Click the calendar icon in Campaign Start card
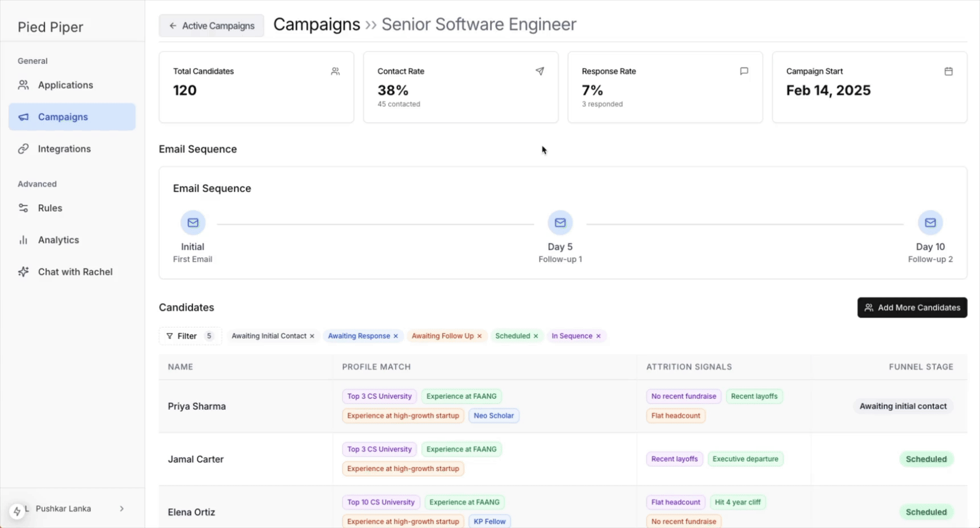 (x=948, y=71)
